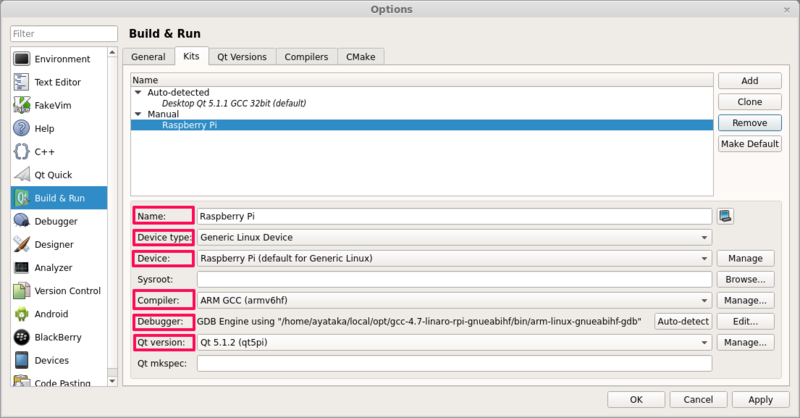Collapse the Auto-detected kits group
The width and height of the screenshot is (800, 418).
(x=138, y=92)
